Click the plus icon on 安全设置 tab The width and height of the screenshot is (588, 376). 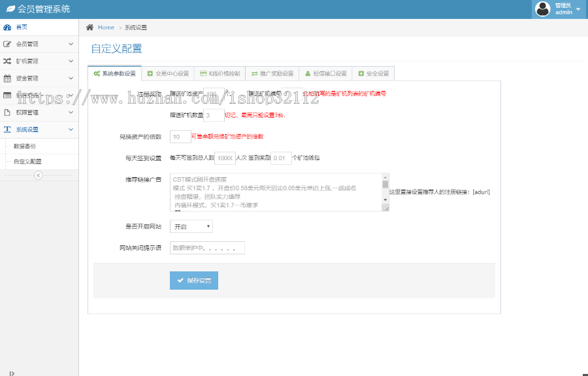pos(361,73)
